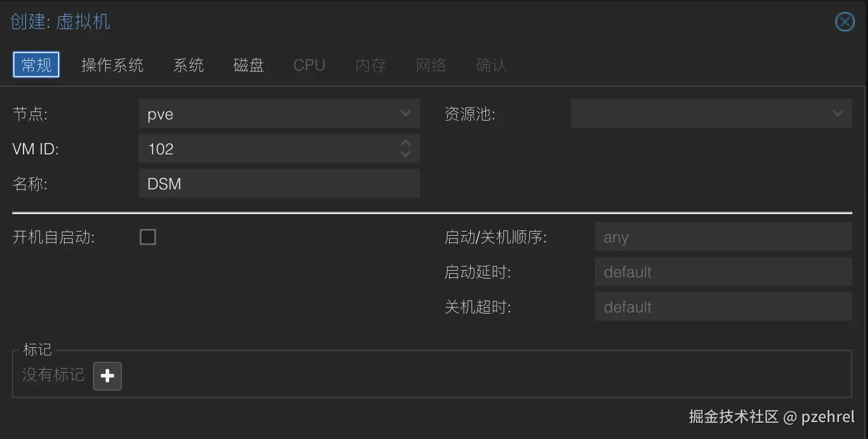The height and width of the screenshot is (439, 868).
Task: Click the VM ID up stepper arrow
Action: (x=405, y=144)
